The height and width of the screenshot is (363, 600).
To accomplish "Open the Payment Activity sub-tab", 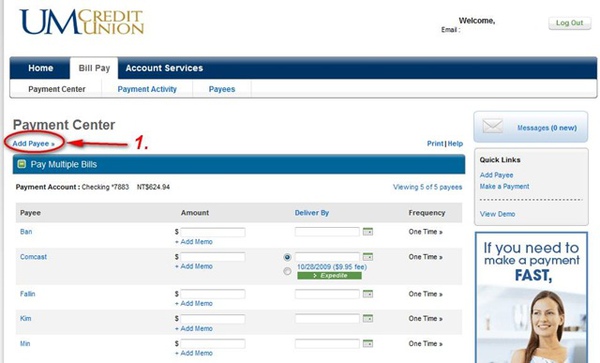I will [147, 89].
